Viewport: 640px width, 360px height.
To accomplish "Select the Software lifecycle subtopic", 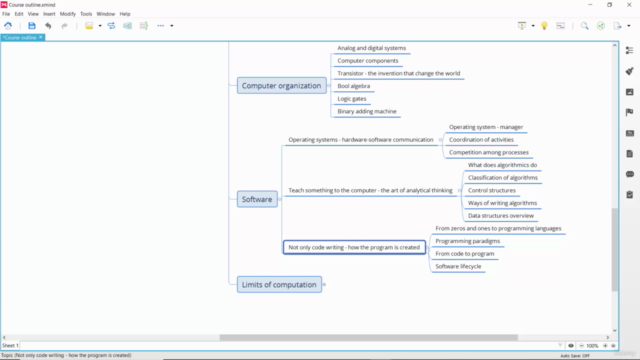I will [458, 267].
